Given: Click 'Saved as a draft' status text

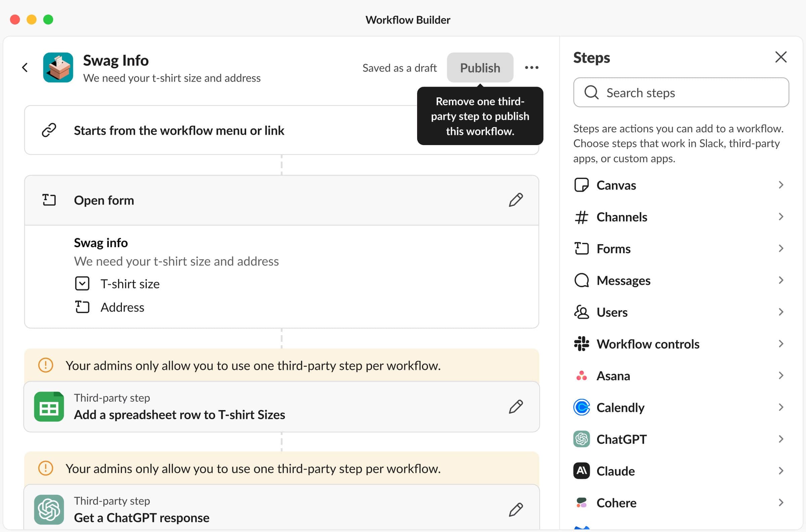Looking at the screenshot, I should click(x=400, y=68).
